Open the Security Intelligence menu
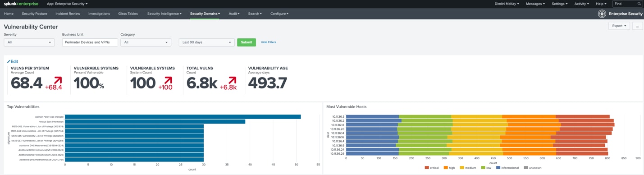 pos(164,14)
